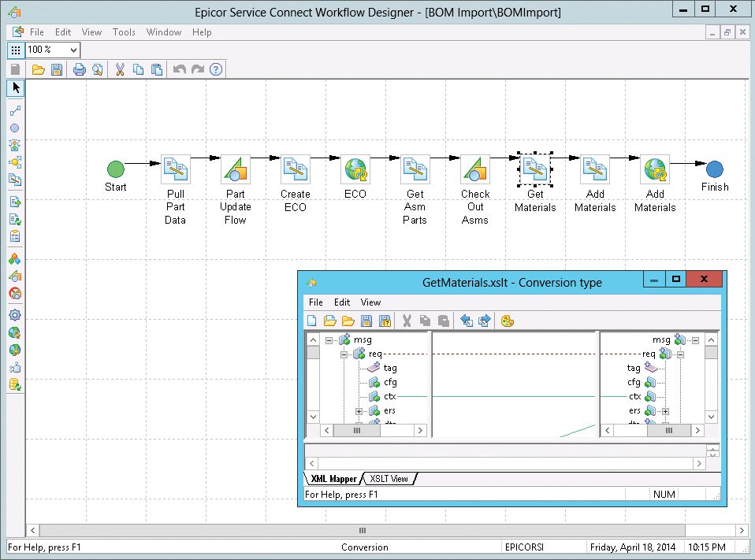Click the Save icon in main toolbar
The width and height of the screenshot is (755, 560).
tap(57, 69)
